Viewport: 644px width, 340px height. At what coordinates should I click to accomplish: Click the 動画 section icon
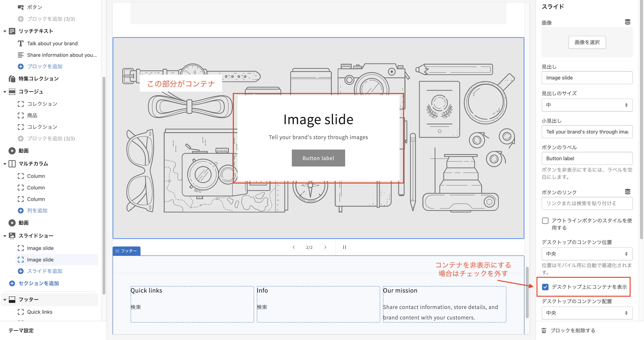pos(12,150)
